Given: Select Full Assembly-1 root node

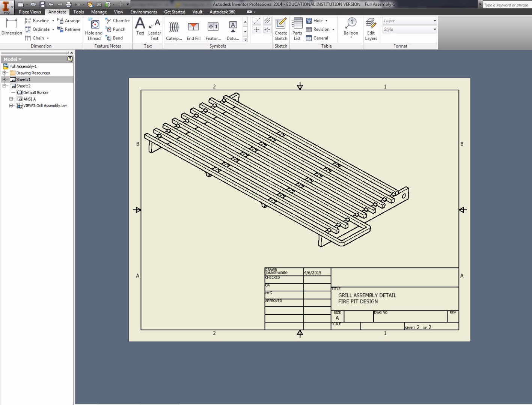Looking at the screenshot, I should click(20, 66).
